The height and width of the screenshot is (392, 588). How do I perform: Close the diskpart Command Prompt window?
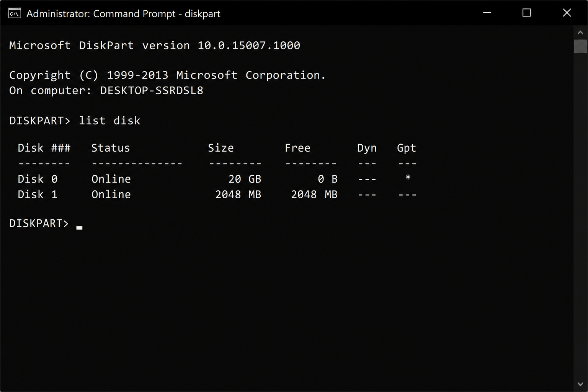(x=567, y=13)
